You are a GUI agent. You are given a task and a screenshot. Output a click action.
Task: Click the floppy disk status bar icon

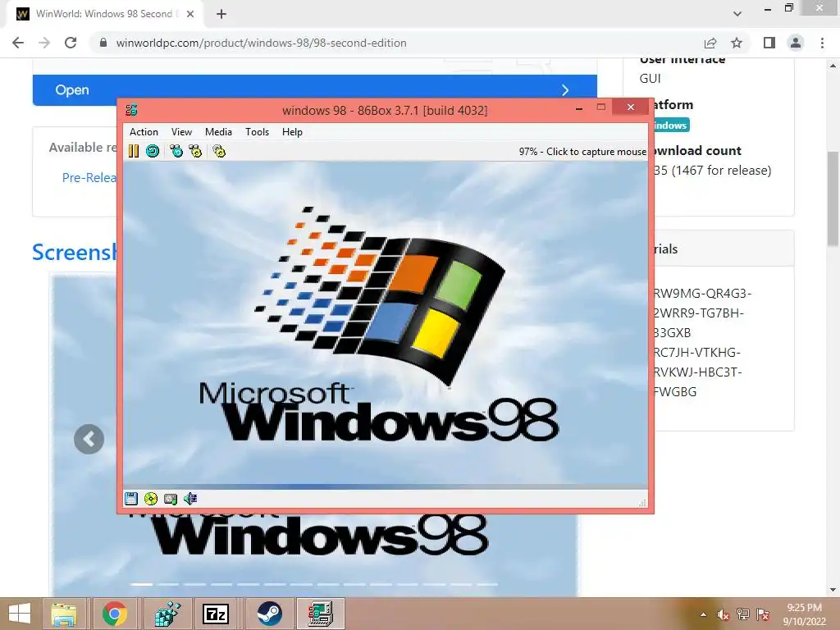tap(131, 499)
